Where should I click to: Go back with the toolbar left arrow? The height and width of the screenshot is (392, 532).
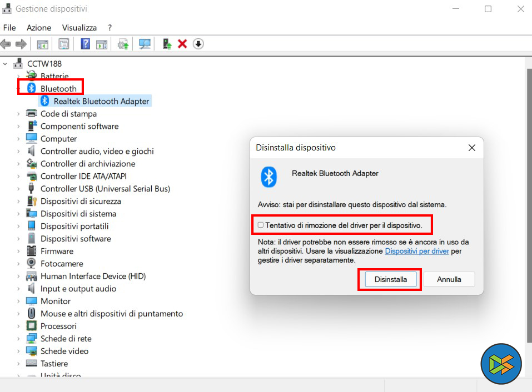coord(6,44)
